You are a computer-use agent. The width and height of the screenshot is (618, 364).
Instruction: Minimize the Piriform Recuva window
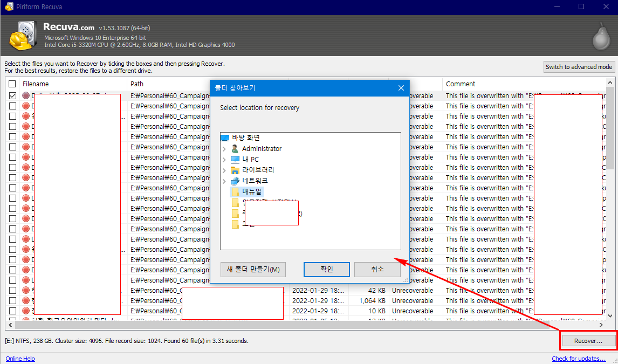coord(557,6)
